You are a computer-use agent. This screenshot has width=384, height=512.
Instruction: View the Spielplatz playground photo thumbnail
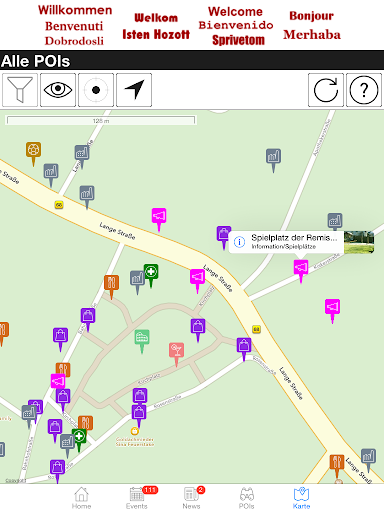(359, 242)
